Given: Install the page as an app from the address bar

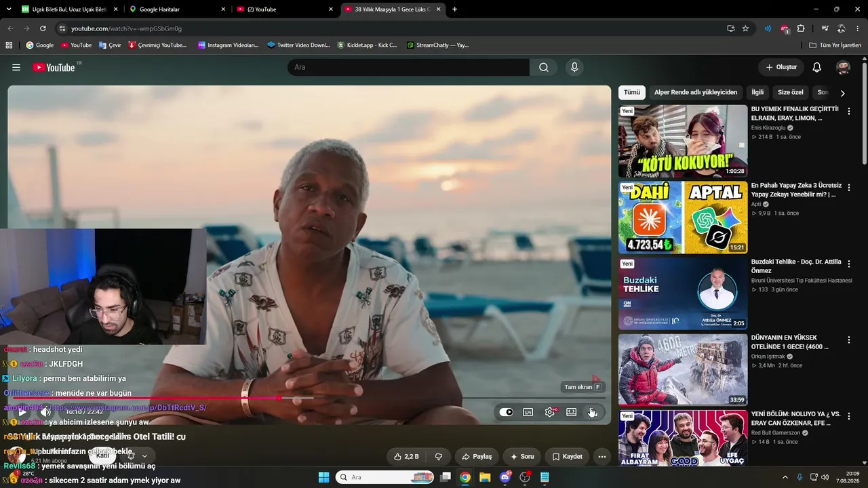Looking at the screenshot, I should click(730, 28).
